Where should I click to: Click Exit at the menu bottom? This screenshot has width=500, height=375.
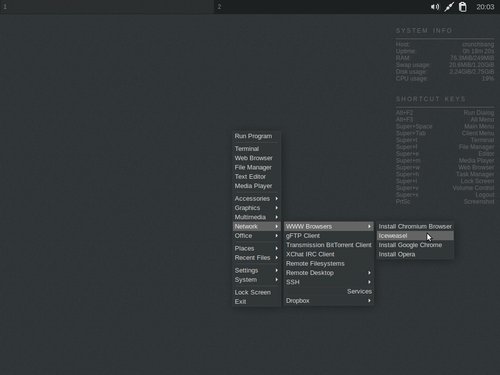click(x=256, y=302)
